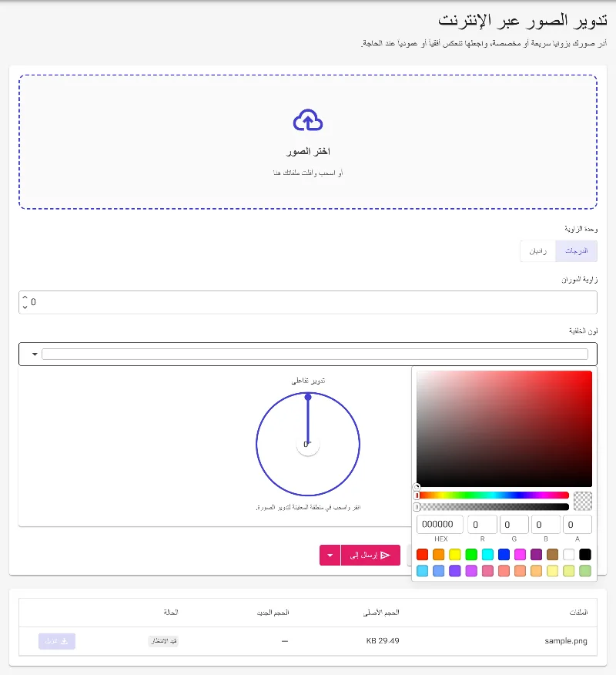Click the download icon in the sample.png row
The width and height of the screenshot is (616, 675).
click(x=65, y=641)
